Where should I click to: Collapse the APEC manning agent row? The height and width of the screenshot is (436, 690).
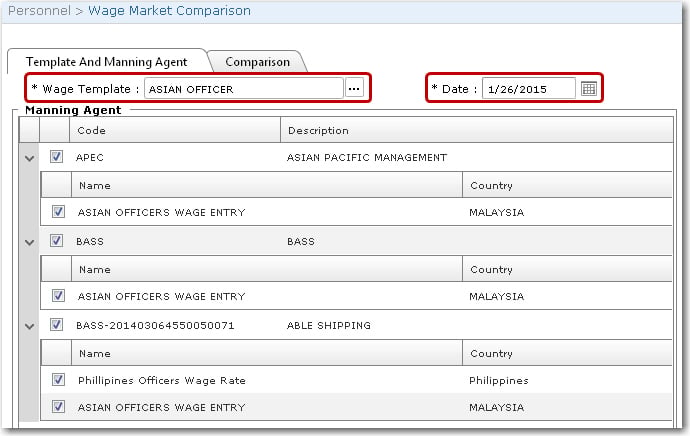coord(29,157)
